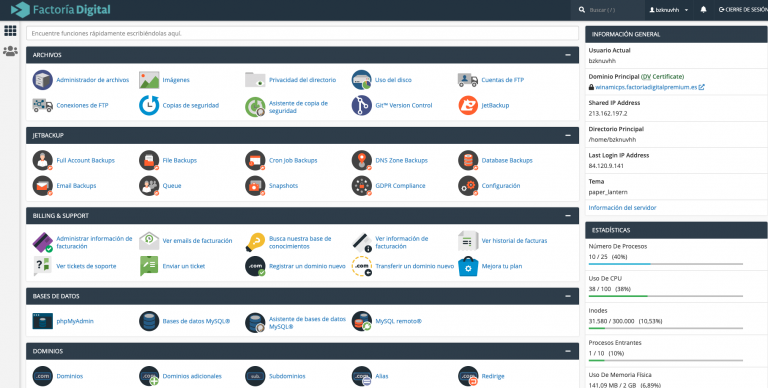Open the orange JetBackup icon
This screenshot has width=768, height=388.
468,105
